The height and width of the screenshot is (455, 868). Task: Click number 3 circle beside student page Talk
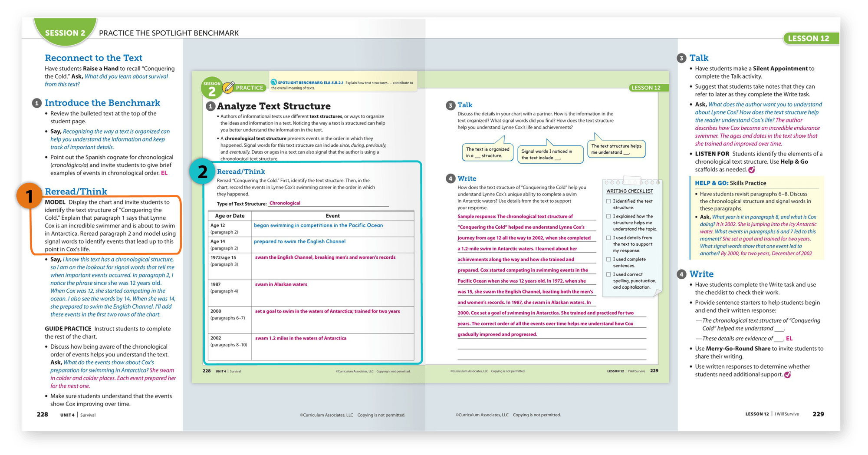pos(450,106)
